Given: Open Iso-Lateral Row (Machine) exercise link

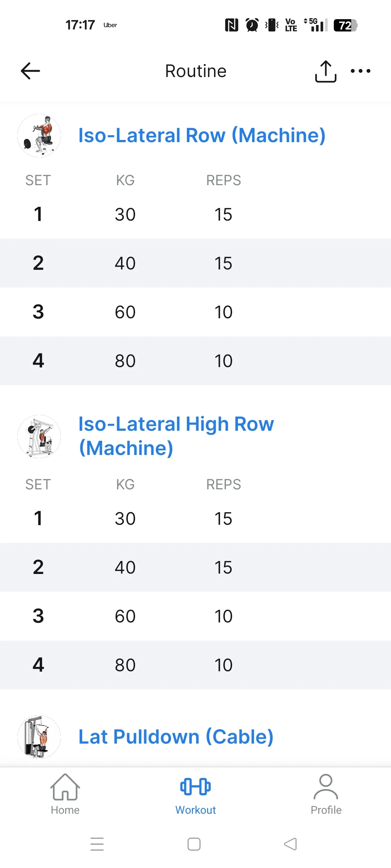Looking at the screenshot, I should click(x=202, y=136).
